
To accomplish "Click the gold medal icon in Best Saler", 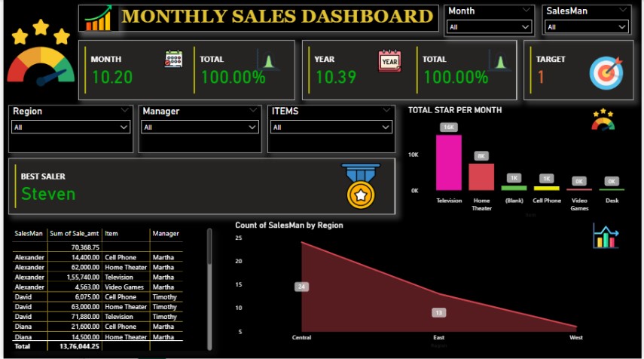I will (362, 186).
